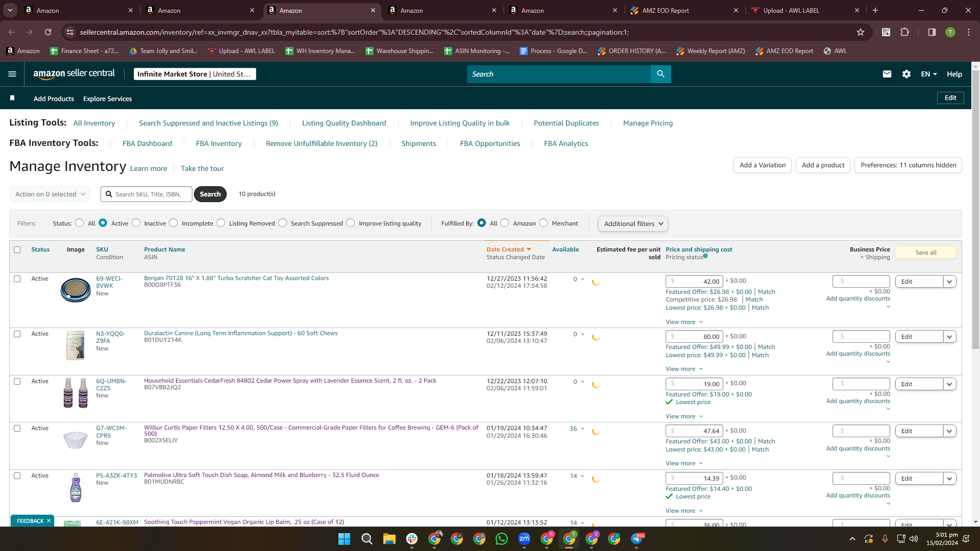This screenshot has height=551, width=980.
Task: Select the Duralactin Canine row checkbox
Action: click(17, 334)
